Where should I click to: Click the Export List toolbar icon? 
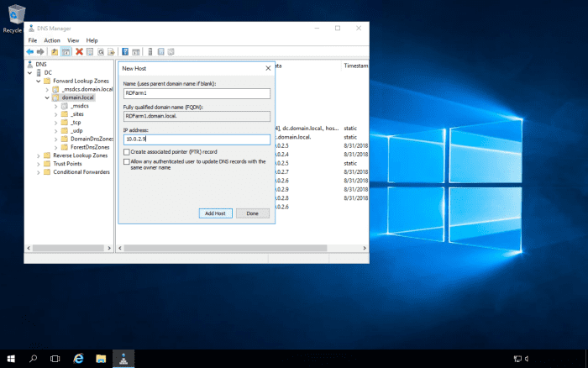111,52
